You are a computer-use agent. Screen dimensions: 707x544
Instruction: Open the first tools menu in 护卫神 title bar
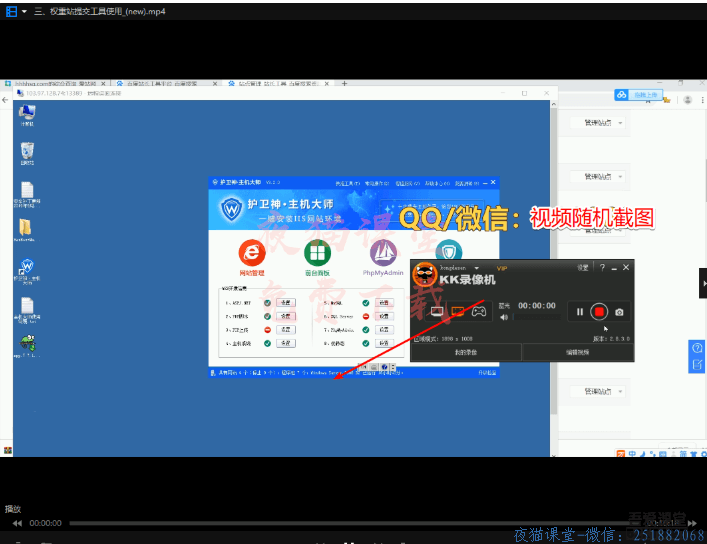[348, 183]
